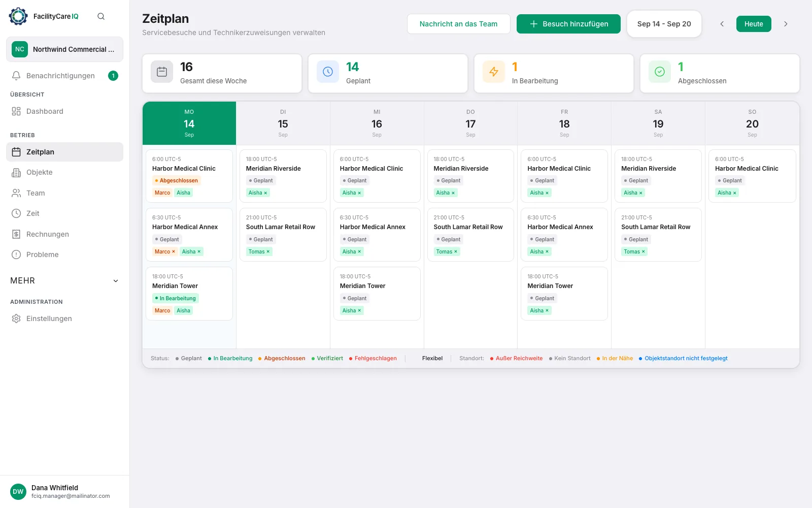Click Objektstandort nicht festgelegt legend item

(x=683, y=358)
